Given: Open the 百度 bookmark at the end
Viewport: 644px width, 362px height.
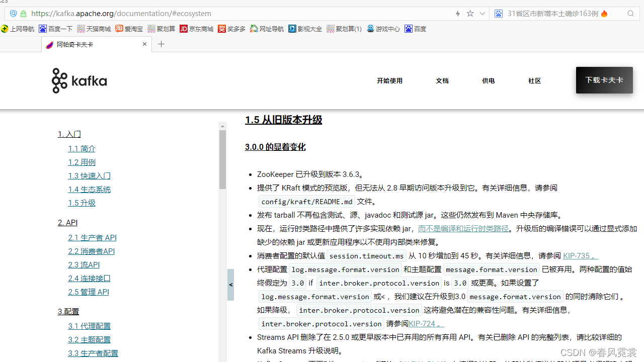Looking at the screenshot, I should (x=416, y=29).
